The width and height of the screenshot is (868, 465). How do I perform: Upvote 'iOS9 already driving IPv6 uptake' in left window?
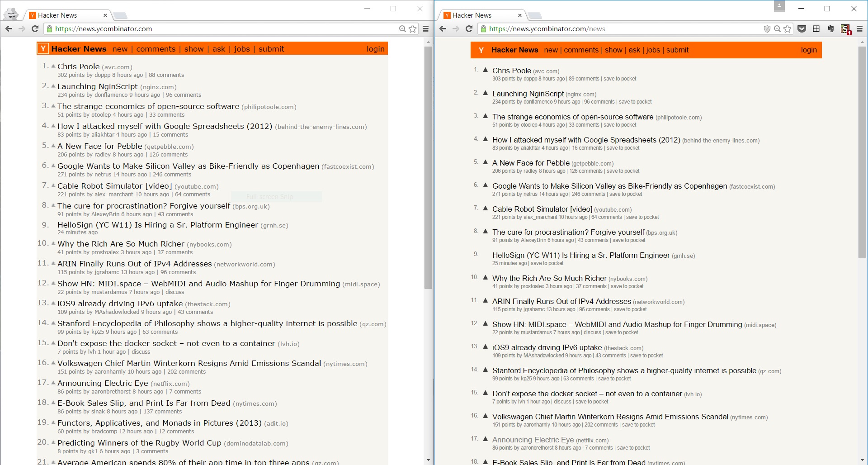pyautogui.click(x=53, y=303)
